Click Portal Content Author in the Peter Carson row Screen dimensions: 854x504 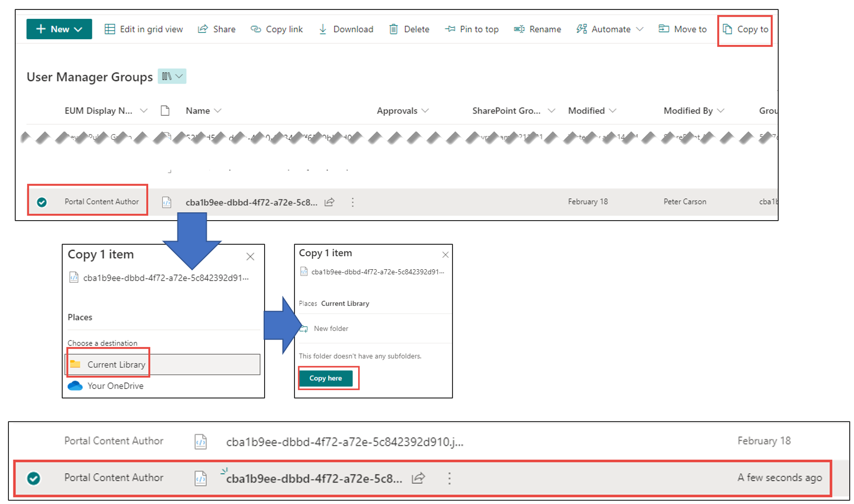click(x=102, y=202)
